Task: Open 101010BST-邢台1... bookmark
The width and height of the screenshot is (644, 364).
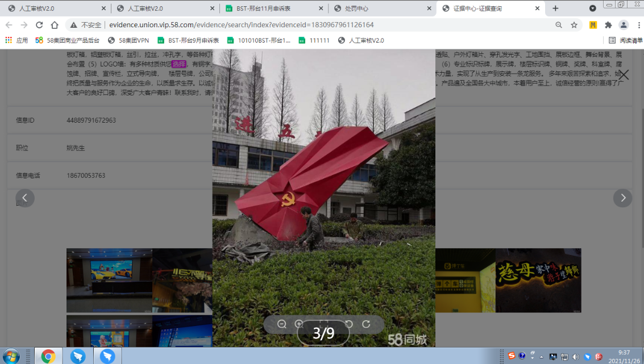Action: [x=259, y=40]
